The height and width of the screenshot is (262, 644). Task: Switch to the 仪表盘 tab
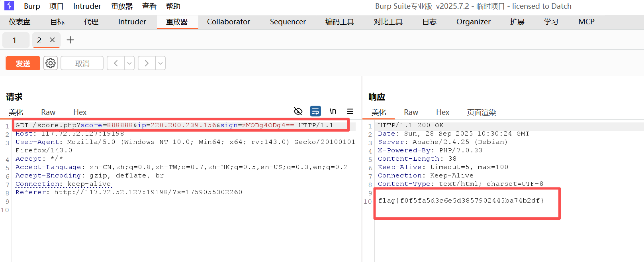click(x=20, y=22)
